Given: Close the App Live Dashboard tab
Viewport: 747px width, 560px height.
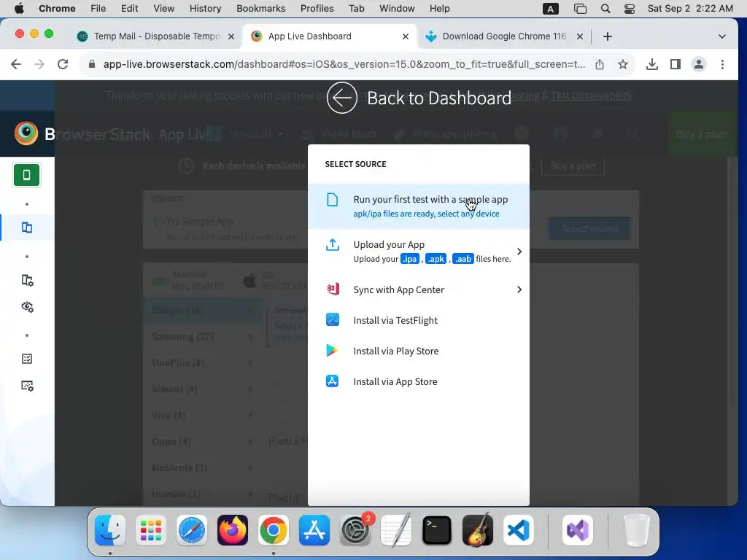Looking at the screenshot, I should 406,36.
